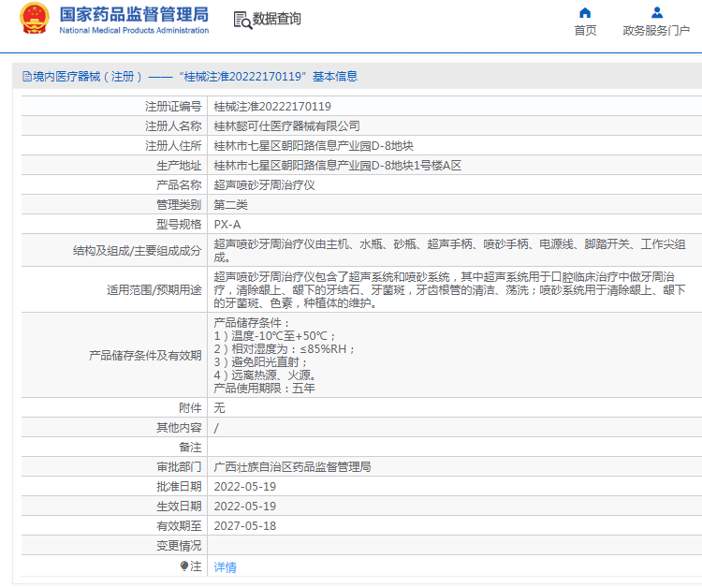Click the 数据查询 label
This screenshot has height=588, width=702.
277,19
